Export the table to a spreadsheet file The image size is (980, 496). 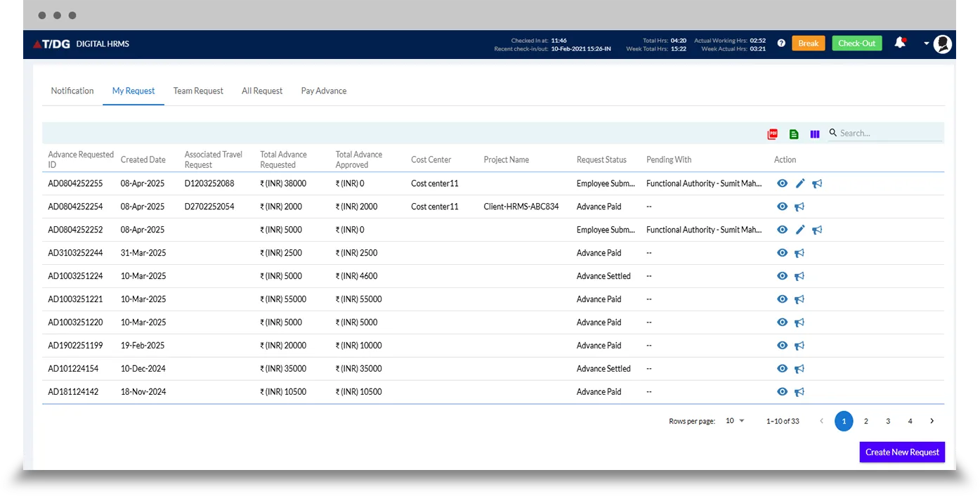pos(794,133)
